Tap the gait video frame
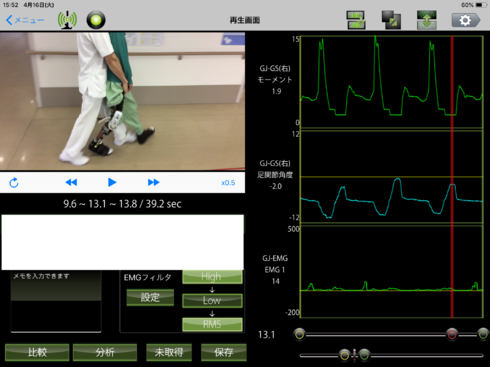This screenshot has height=367, width=490. click(x=122, y=101)
